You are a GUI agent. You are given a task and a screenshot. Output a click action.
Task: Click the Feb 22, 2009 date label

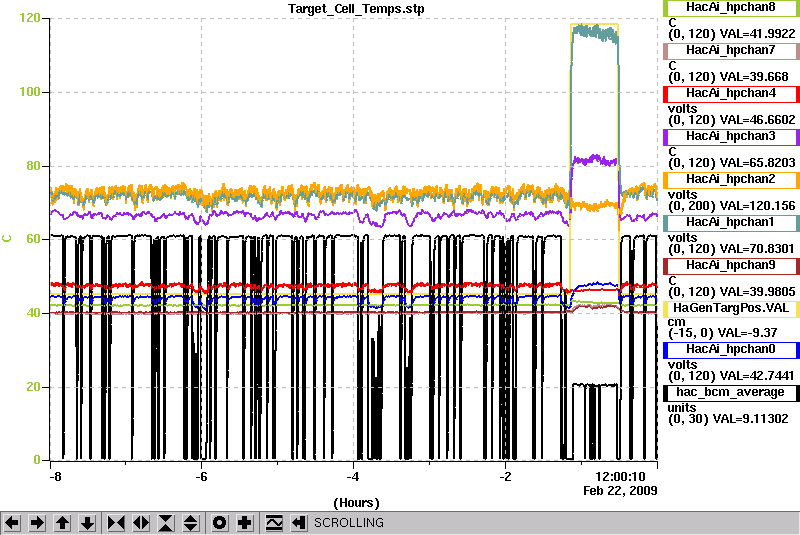[x=620, y=491]
